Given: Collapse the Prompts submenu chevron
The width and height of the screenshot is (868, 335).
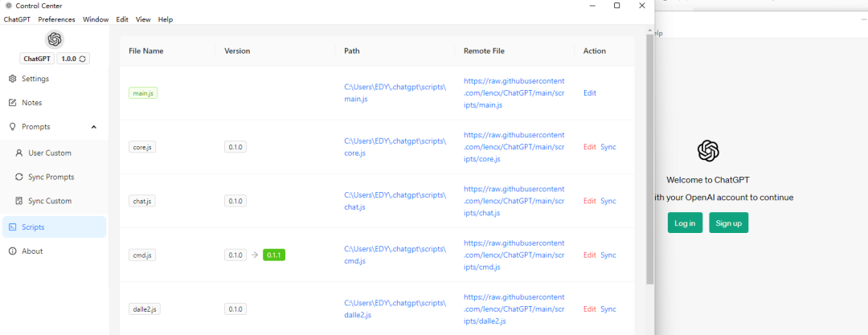Looking at the screenshot, I should (x=93, y=127).
